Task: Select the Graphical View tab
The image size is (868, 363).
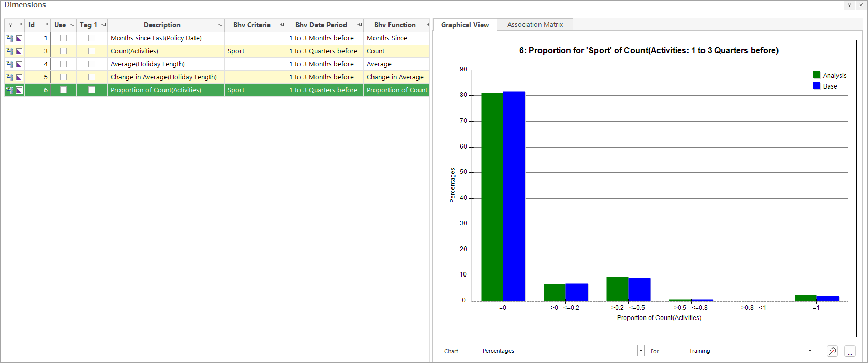Action: tap(465, 25)
